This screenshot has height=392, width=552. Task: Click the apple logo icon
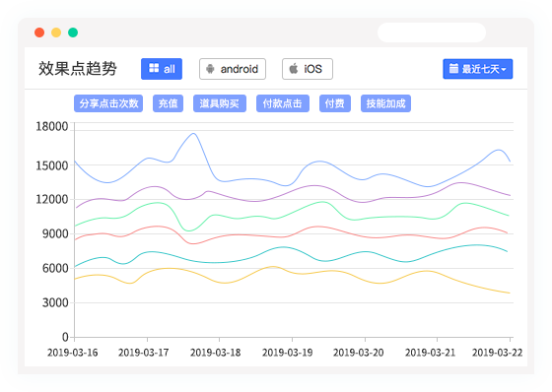tap(294, 68)
